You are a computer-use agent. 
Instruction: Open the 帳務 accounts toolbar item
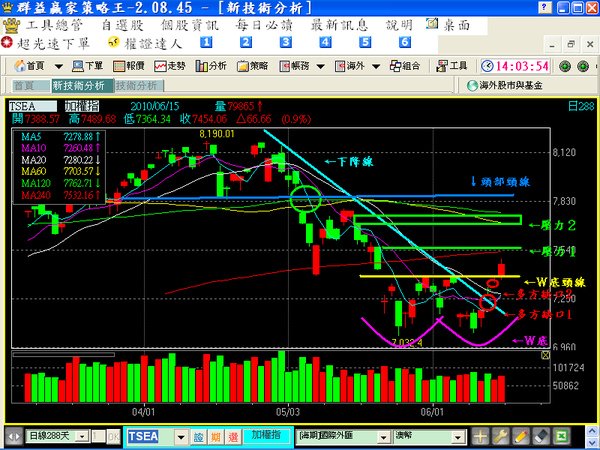click(x=294, y=66)
